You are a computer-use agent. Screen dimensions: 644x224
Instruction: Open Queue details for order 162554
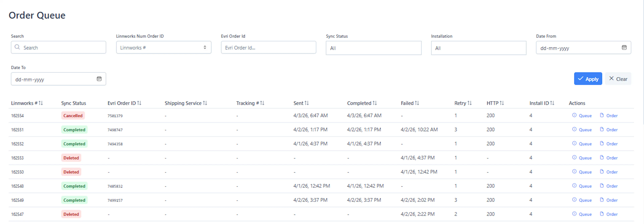click(582, 116)
